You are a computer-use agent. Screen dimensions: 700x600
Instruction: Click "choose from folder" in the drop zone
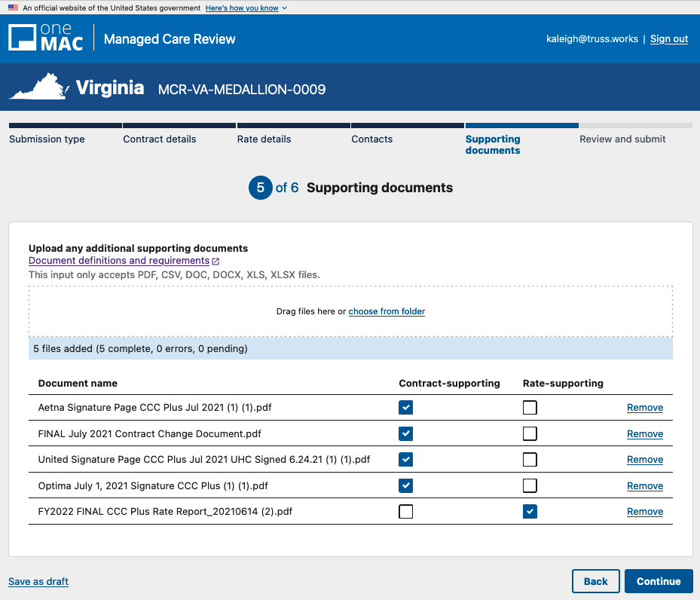tap(387, 311)
